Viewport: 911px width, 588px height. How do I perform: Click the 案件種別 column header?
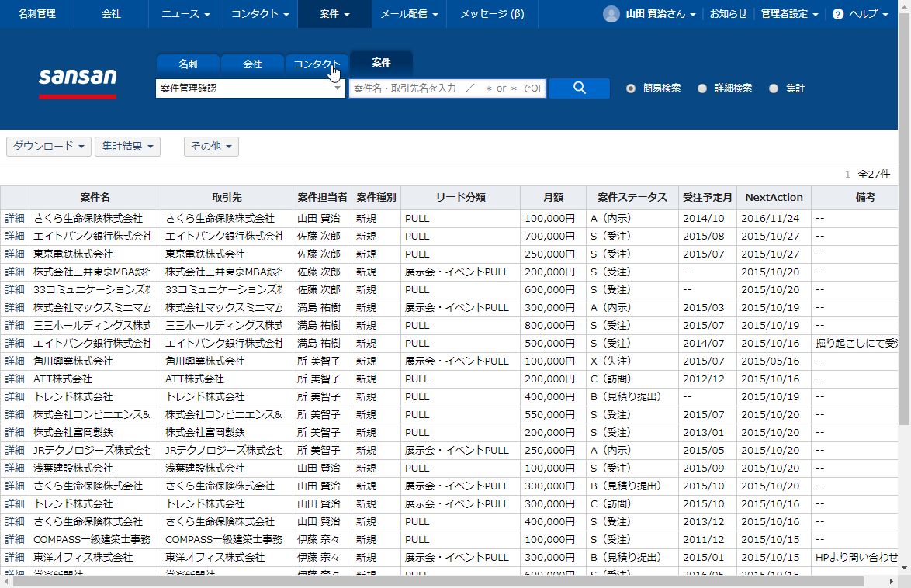coord(376,198)
